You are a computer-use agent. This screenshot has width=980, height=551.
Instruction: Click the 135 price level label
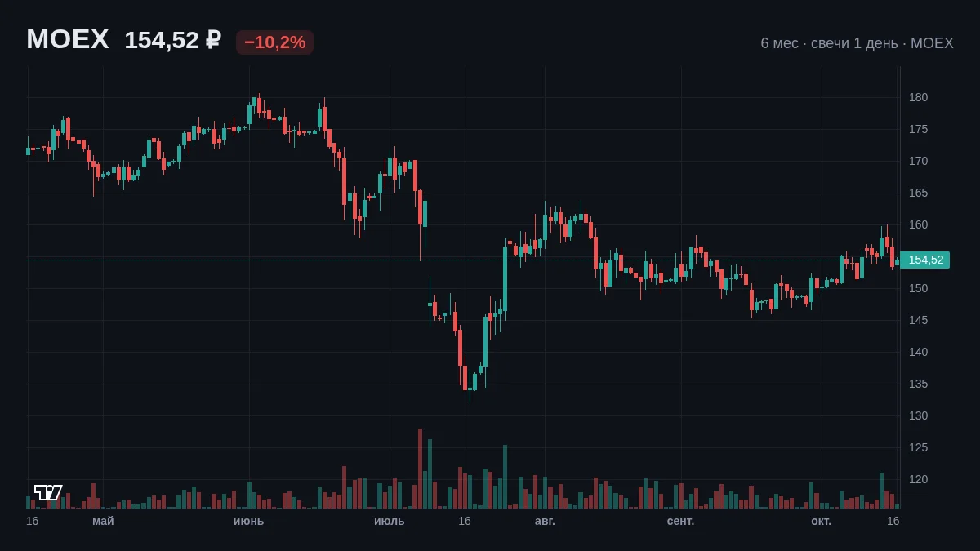918,384
